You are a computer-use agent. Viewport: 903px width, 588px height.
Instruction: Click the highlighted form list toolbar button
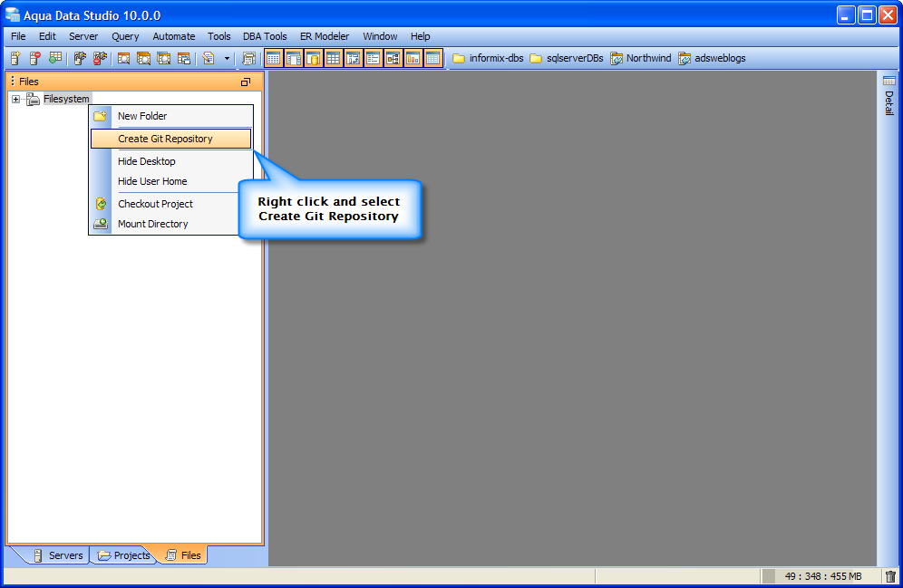[x=374, y=58]
